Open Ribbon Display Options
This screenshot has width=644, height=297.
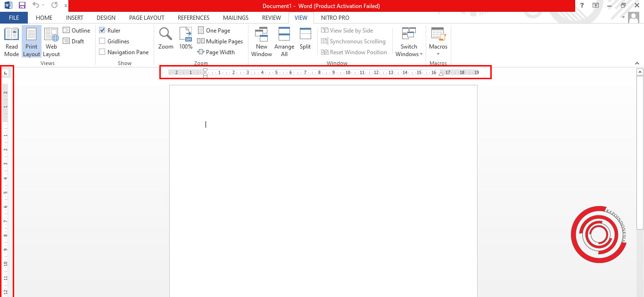pyautogui.click(x=596, y=5)
